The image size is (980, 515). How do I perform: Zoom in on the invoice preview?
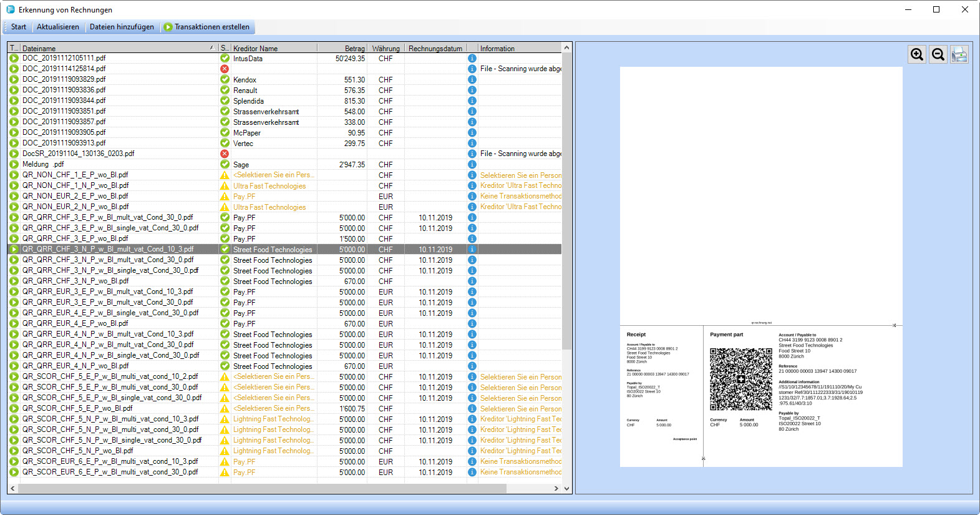[x=917, y=55]
